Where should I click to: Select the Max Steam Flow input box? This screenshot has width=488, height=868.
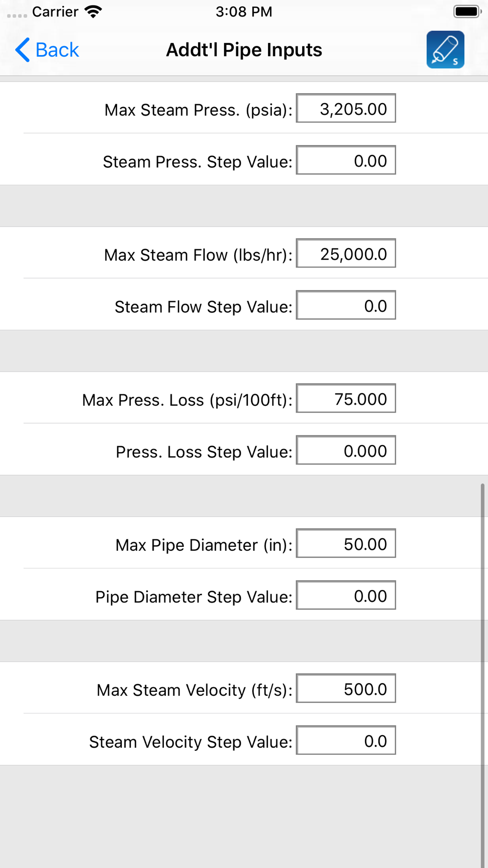[x=346, y=253]
